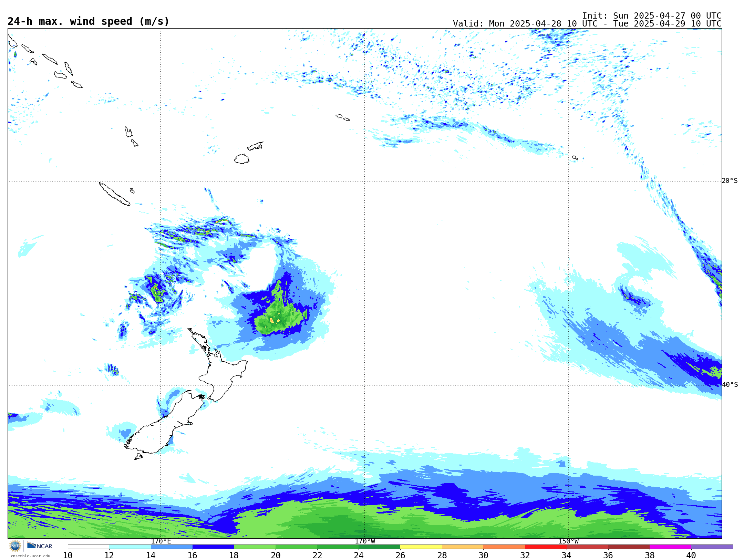The height and width of the screenshot is (560, 744).
Task: Click the colorbar tick label 18
Action: point(234,555)
